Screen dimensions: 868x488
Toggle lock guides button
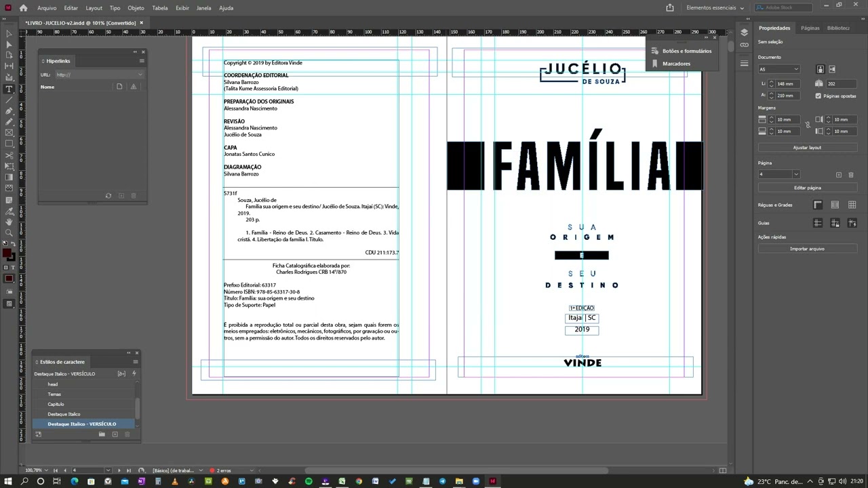(835, 223)
